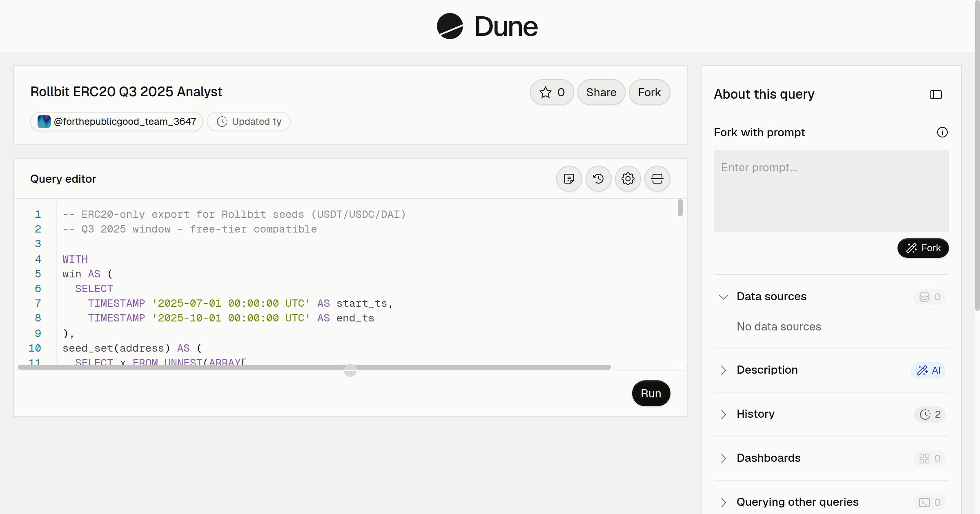This screenshot has width=980, height=514.
Task: Star this query
Action: coord(552,92)
